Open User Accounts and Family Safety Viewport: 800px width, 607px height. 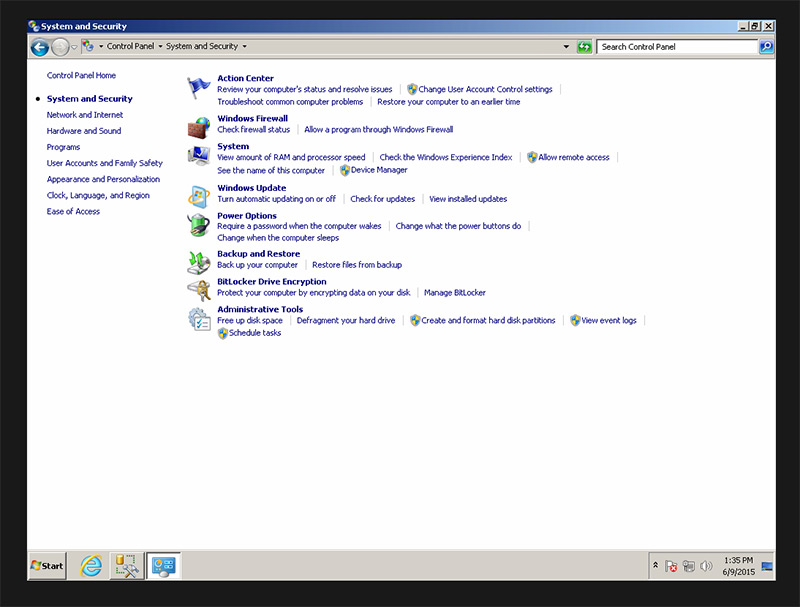105,163
